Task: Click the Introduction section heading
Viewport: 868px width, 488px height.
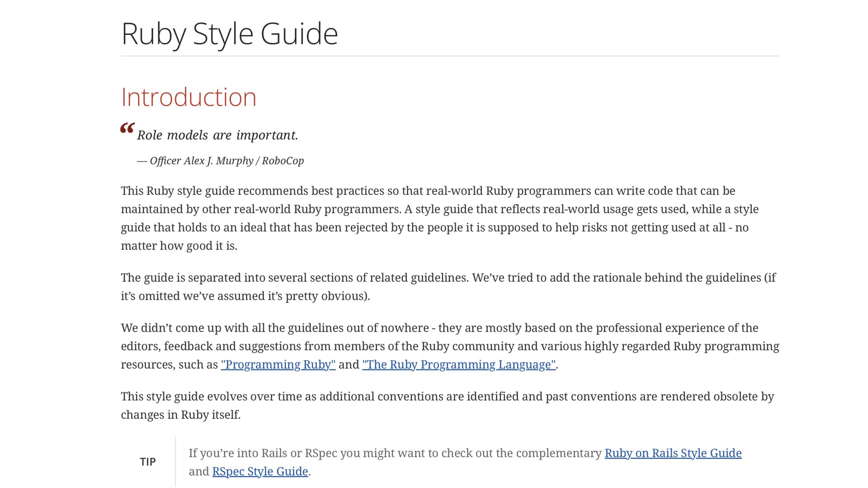Action: (189, 97)
